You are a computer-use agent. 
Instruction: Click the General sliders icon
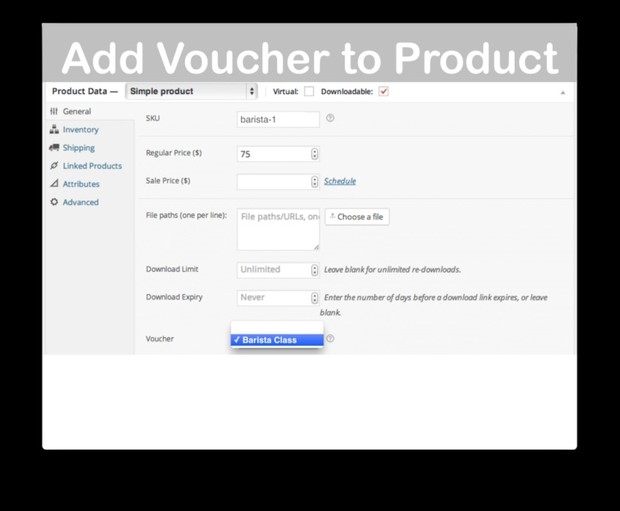54,112
